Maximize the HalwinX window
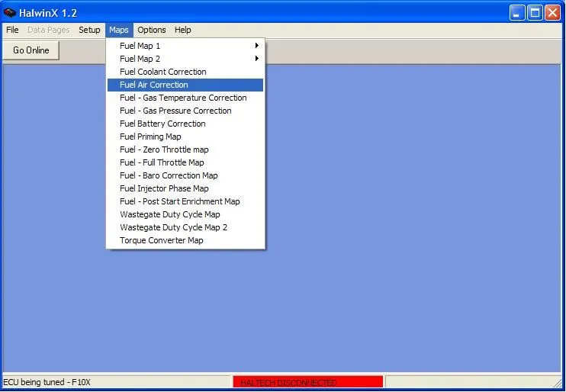The height and width of the screenshot is (392, 566). tap(535, 13)
